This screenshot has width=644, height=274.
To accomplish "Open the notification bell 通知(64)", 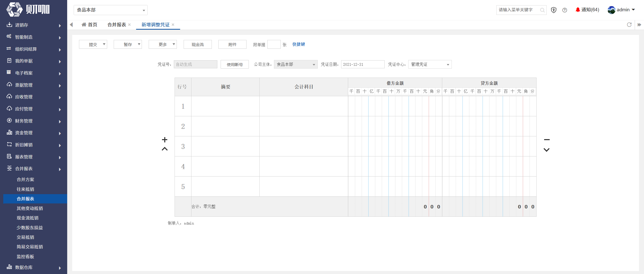I will click(x=587, y=10).
